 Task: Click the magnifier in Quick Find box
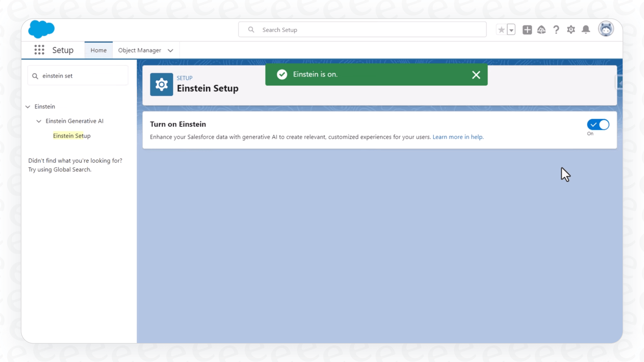[35, 75]
